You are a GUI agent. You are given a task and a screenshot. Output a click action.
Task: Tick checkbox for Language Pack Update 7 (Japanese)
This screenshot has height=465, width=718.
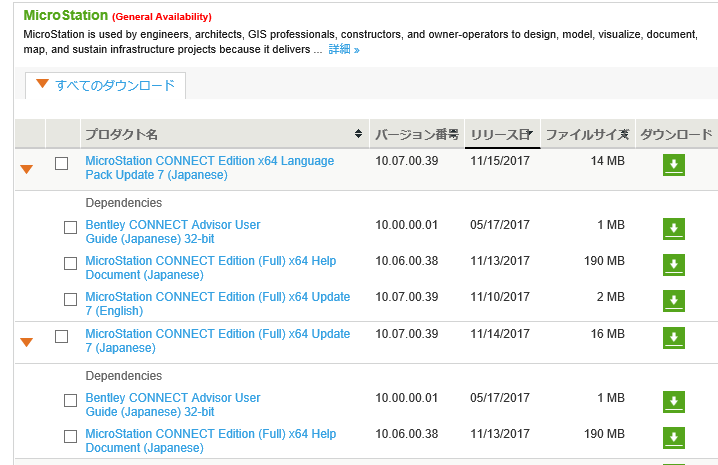[61, 164]
